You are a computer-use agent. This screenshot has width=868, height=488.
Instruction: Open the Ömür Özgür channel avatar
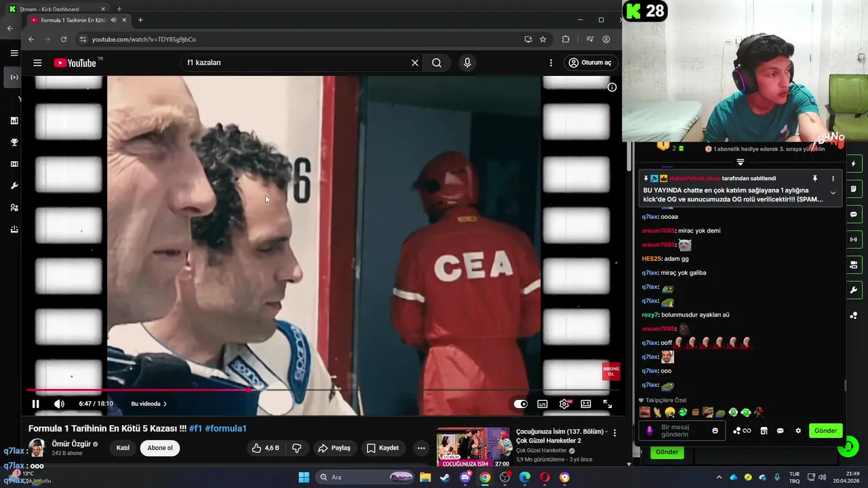37,448
